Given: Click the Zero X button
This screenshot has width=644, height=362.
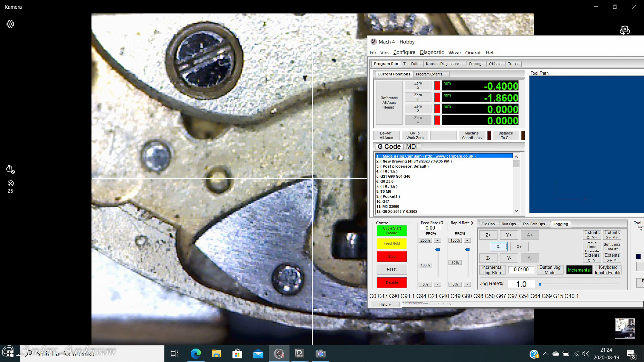Looking at the screenshot, I should point(418,85).
